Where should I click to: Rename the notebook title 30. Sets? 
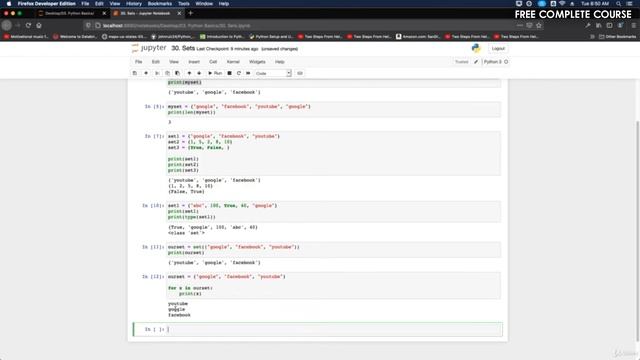pos(183,48)
